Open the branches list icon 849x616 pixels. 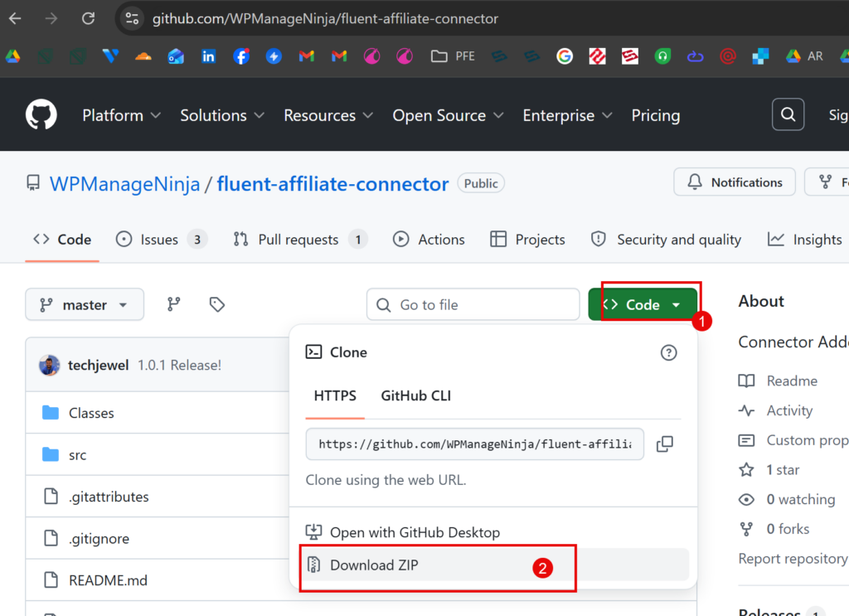[173, 304]
